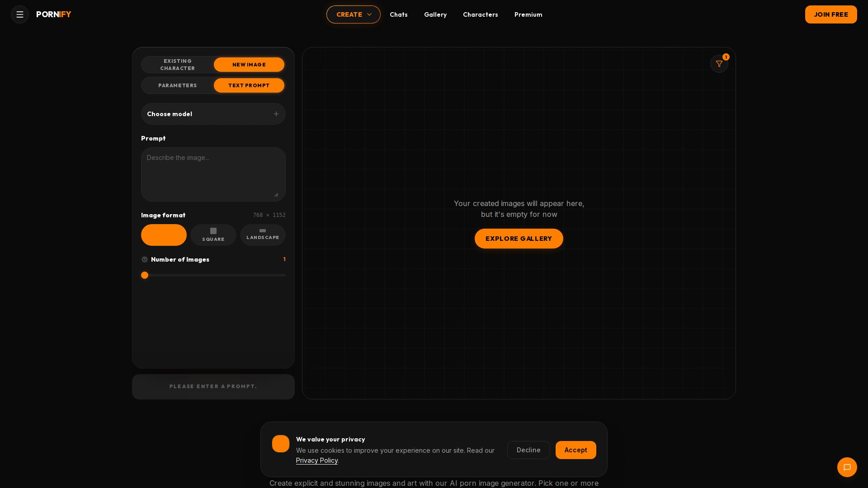Switch to Existing Character mode
868x488 pixels.
click(178, 65)
